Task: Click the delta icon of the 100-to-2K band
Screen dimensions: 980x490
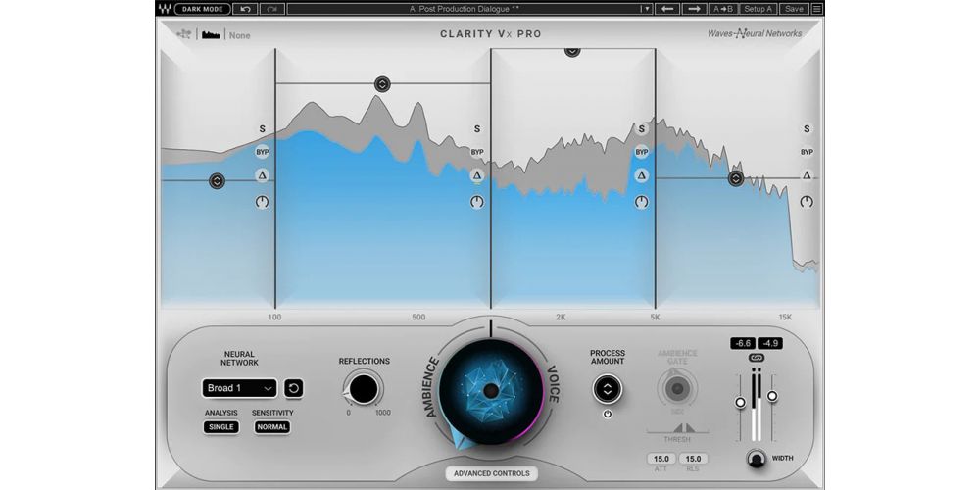Action: tap(477, 175)
